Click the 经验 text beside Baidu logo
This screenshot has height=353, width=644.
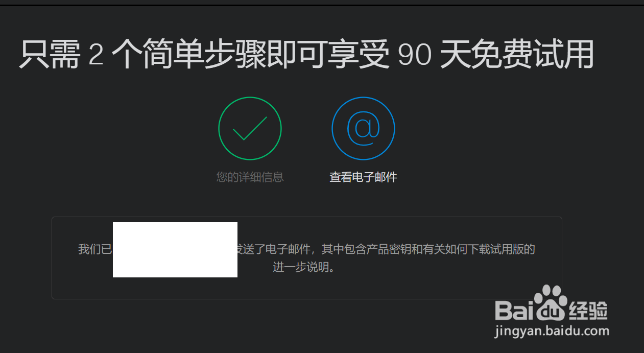tap(588, 310)
